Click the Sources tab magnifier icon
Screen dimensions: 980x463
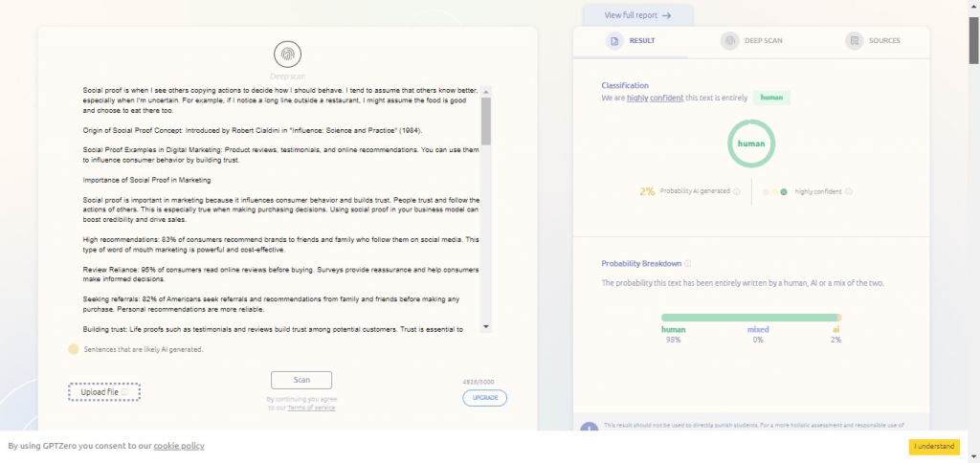852,41
